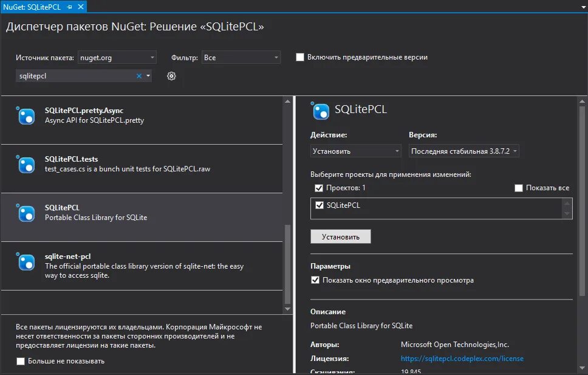Open the 'Действие' Установить dropdown

355,151
